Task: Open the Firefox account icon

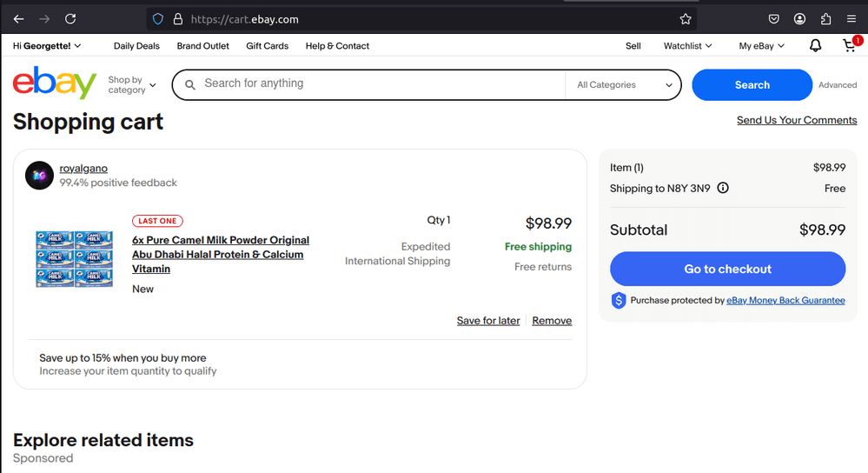Action: 799,19
